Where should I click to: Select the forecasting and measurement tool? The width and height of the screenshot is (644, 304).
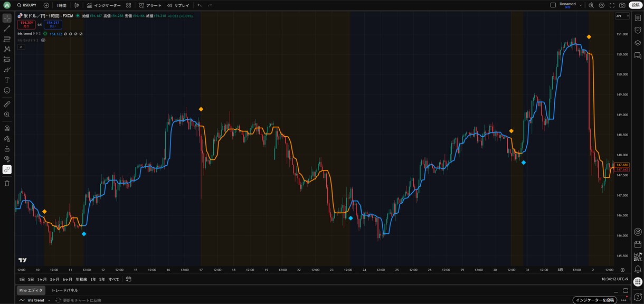(x=7, y=60)
